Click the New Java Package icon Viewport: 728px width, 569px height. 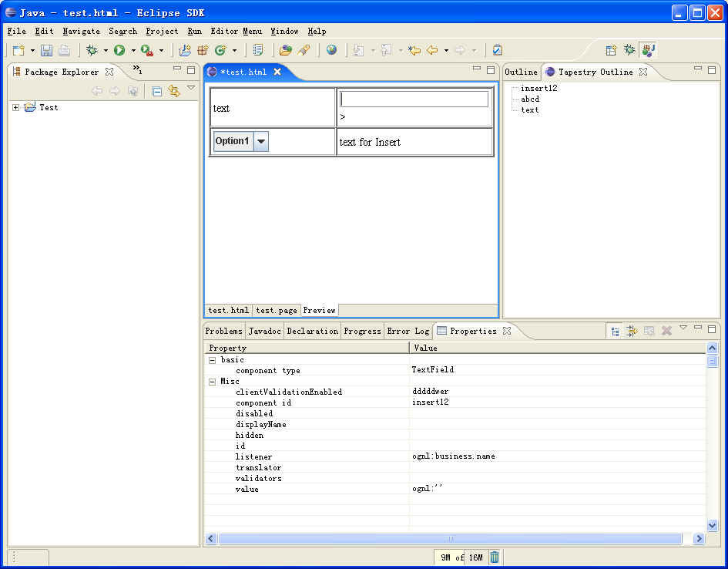(203, 50)
